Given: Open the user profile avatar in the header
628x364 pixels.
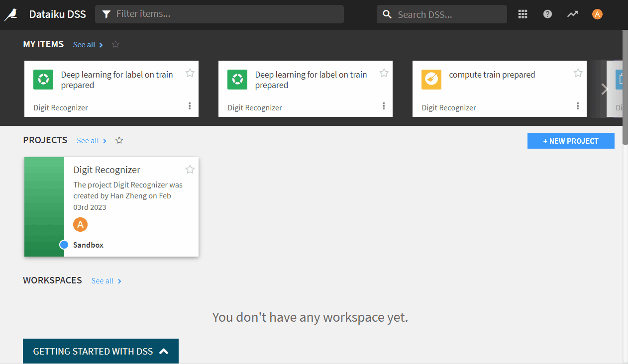Looking at the screenshot, I should tap(597, 14).
